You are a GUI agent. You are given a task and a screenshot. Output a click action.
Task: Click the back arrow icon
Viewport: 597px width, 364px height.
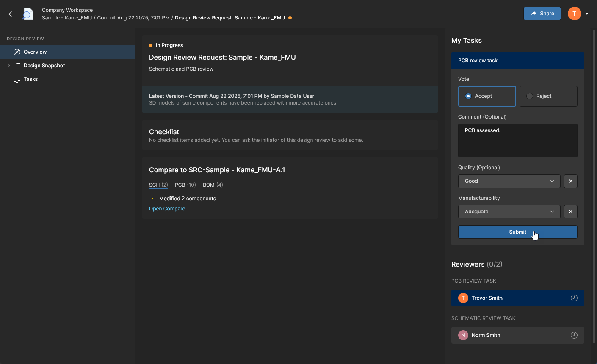coord(11,14)
